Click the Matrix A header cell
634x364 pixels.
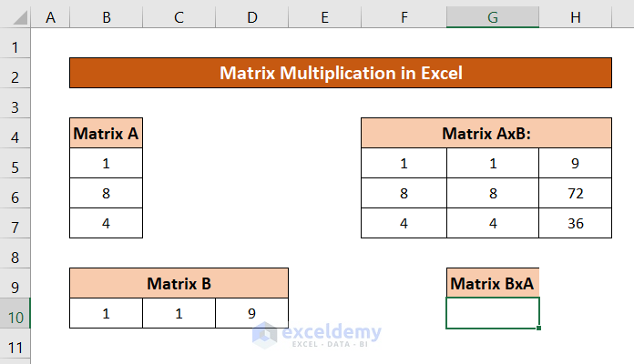point(106,134)
